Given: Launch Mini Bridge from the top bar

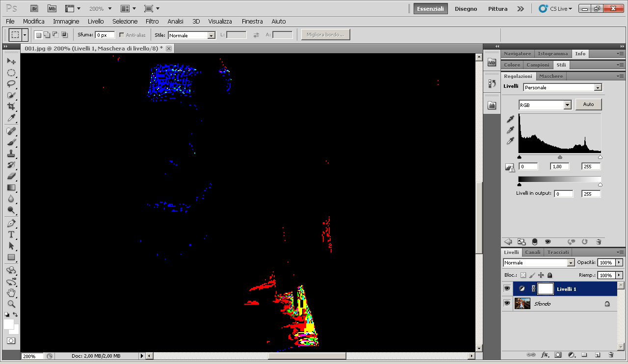Looking at the screenshot, I should click(x=52, y=8).
